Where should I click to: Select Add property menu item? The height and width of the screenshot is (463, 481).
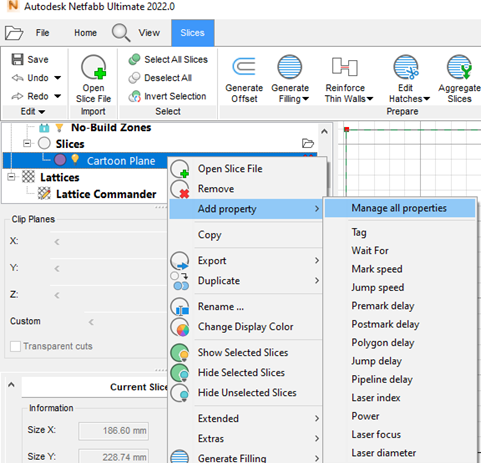[x=246, y=209]
